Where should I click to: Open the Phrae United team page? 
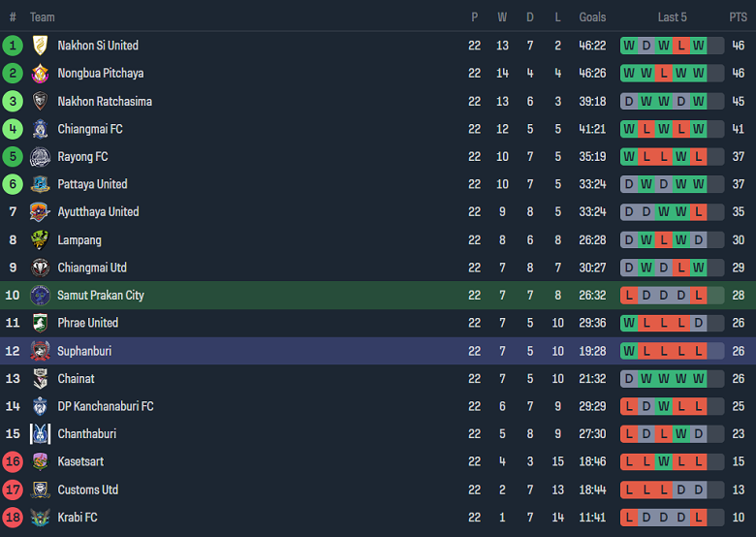[87, 323]
